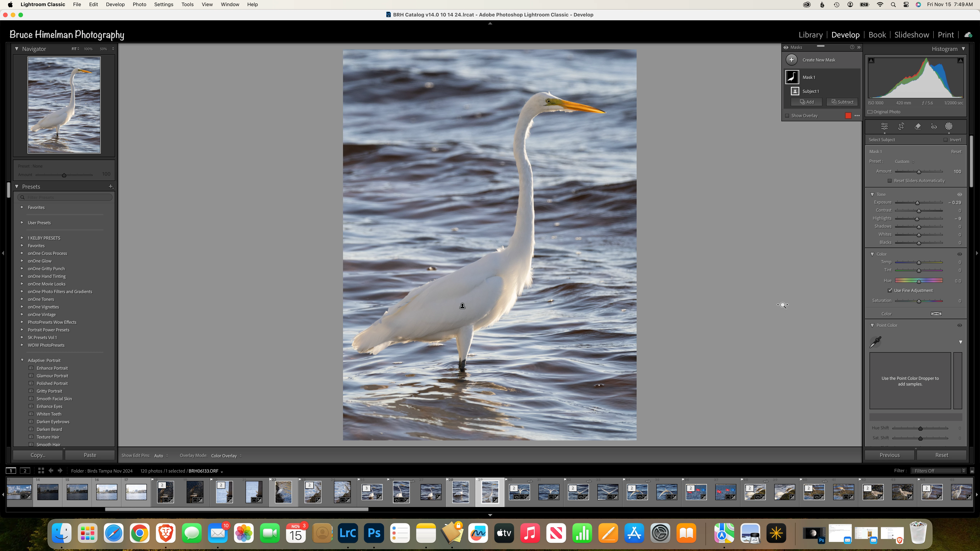Enable the Show Overlay checkbox

[787, 116]
